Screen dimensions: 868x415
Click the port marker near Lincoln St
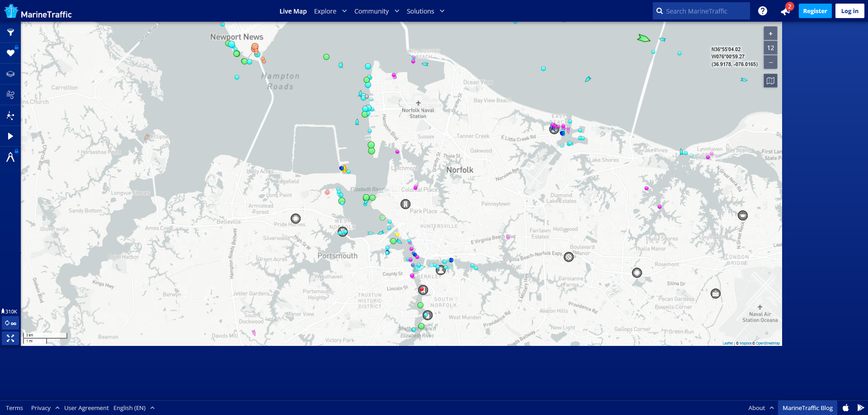(x=423, y=290)
